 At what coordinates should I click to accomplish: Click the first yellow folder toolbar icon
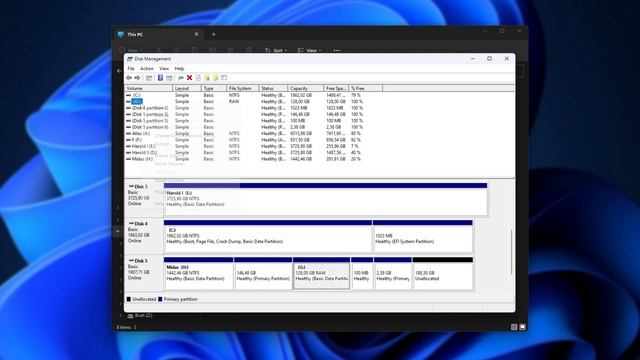pos(207,78)
